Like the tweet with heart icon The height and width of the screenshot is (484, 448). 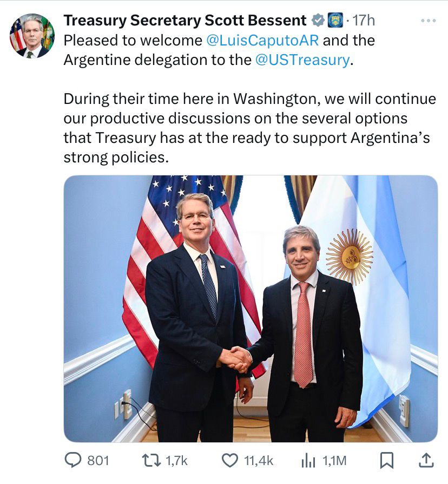pos(230,460)
